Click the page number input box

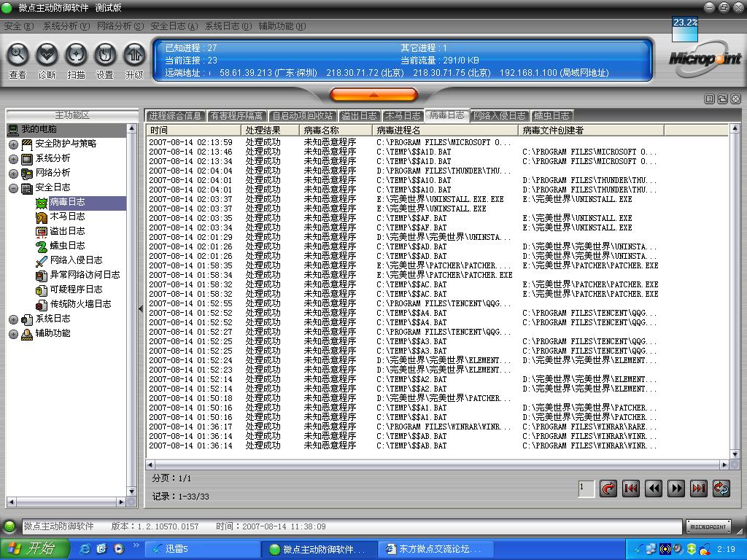pos(586,489)
